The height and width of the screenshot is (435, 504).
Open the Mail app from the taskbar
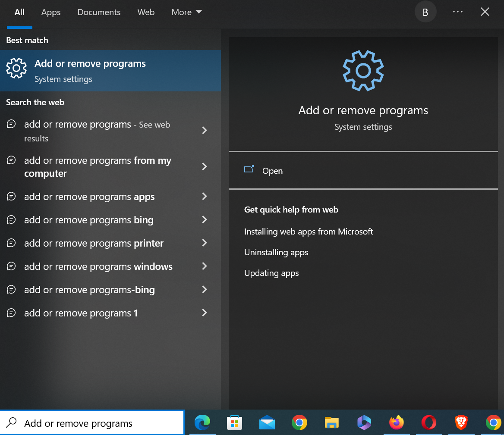point(267,422)
